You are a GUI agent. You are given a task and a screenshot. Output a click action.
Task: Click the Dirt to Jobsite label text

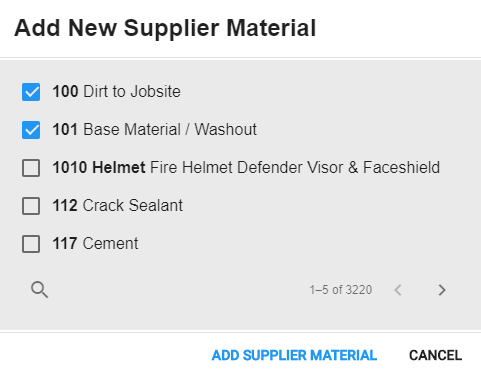[132, 92]
